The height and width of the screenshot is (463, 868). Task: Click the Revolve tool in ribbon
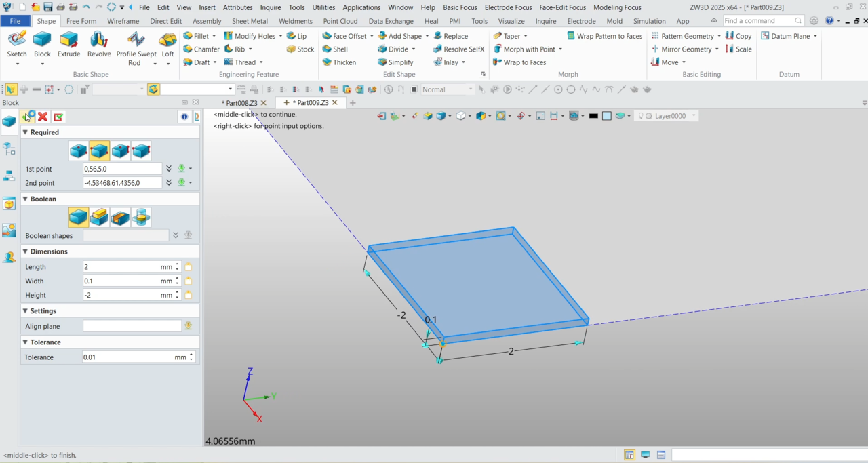point(99,45)
